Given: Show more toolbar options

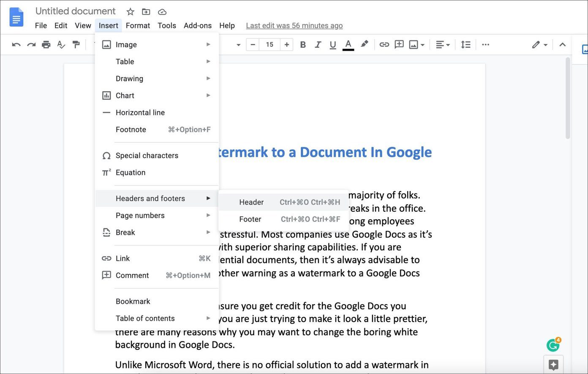Looking at the screenshot, I should pos(486,44).
